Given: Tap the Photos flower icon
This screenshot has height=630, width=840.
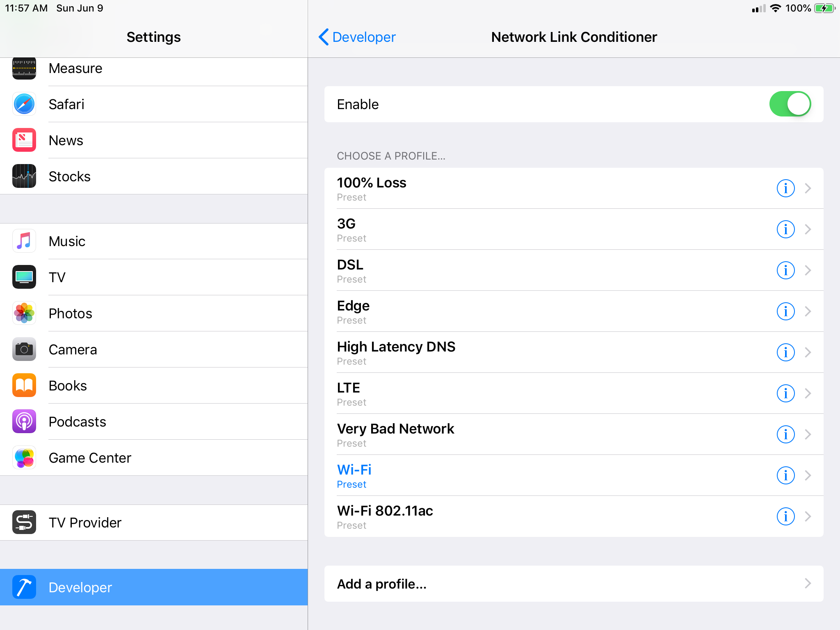Looking at the screenshot, I should [x=24, y=313].
